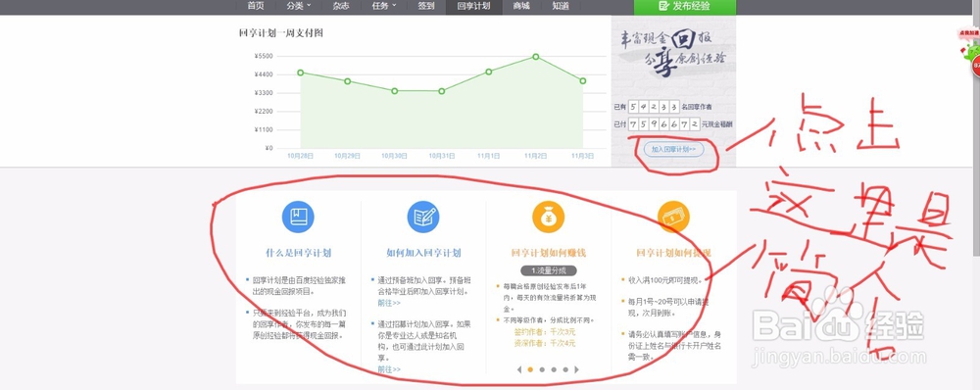Click the floating mascot widget at the top right

pyautogui.click(x=969, y=52)
